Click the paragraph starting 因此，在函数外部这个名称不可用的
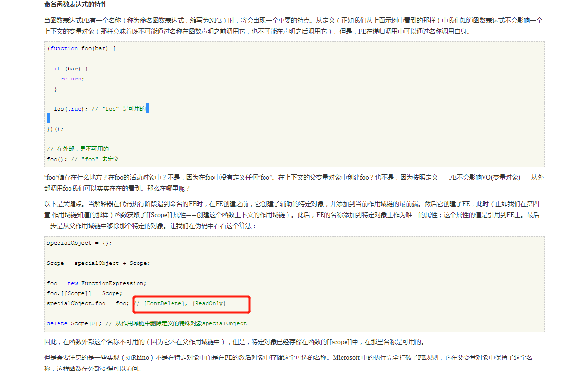The width and height of the screenshot is (588, 379). (x=234, y=342)
